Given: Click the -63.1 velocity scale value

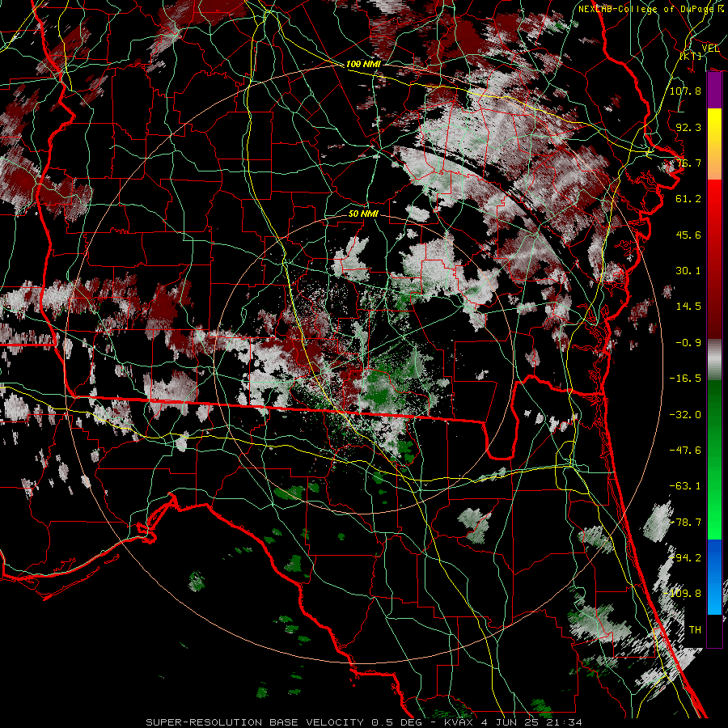Looking at the screenshot, I should pyautogui.click(x=685, y=486).
